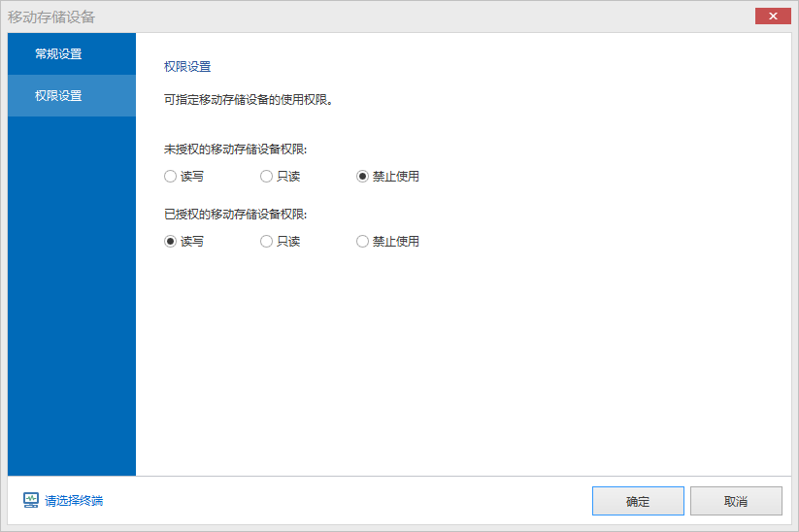Click description 可指定移动存储设备的使用权限
This screenshot has width=799, height=532.
(249, 100)
